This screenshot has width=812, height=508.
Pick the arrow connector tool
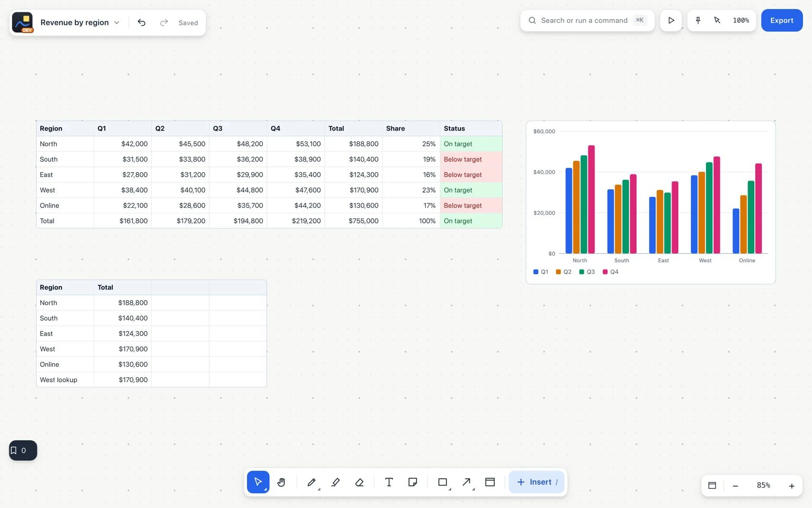(x=467, y=482)
